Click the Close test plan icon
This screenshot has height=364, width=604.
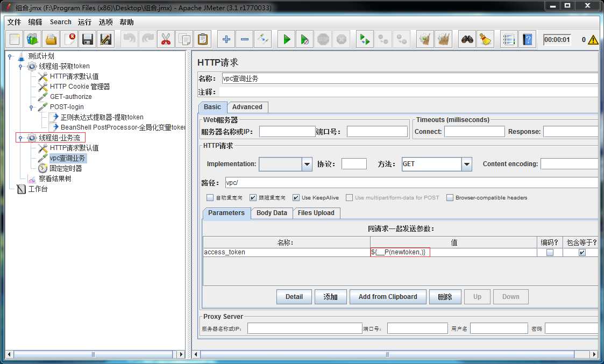coord(69,39)
